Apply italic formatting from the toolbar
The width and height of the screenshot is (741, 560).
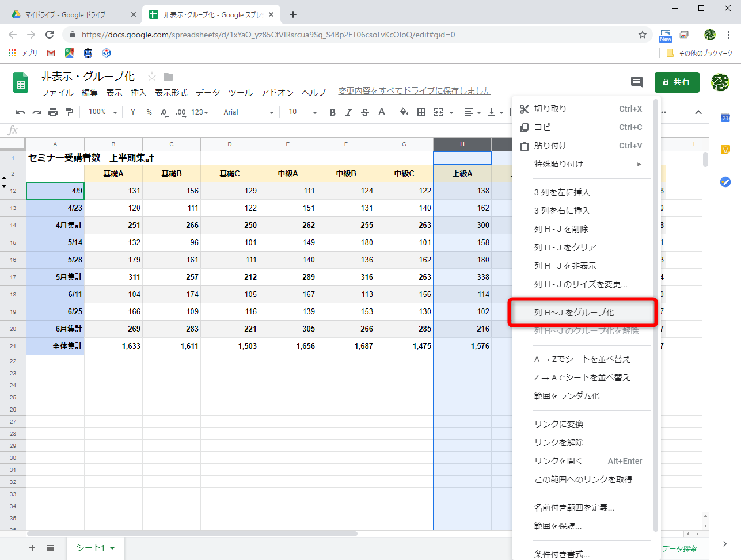(x=348, y=112)
